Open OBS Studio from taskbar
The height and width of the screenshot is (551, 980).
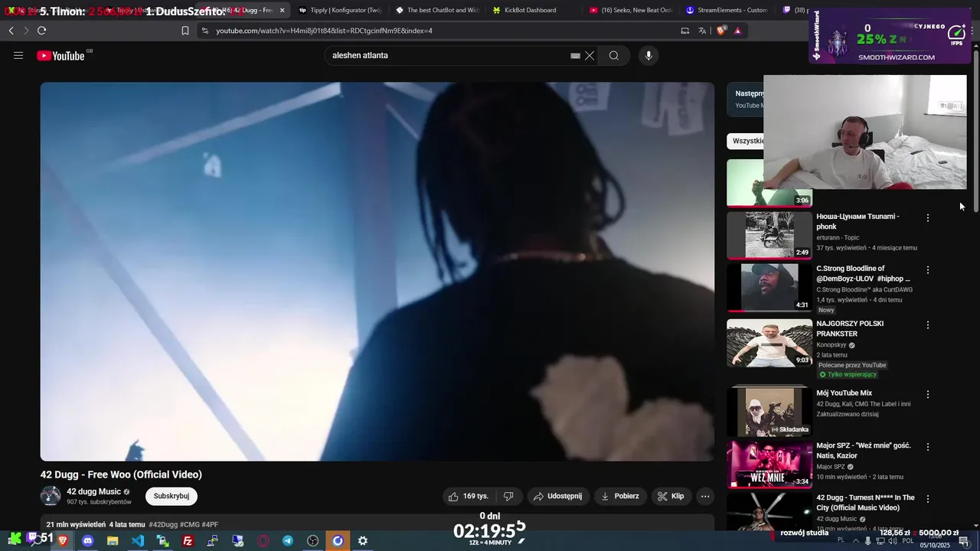click(x=312, y=541)
